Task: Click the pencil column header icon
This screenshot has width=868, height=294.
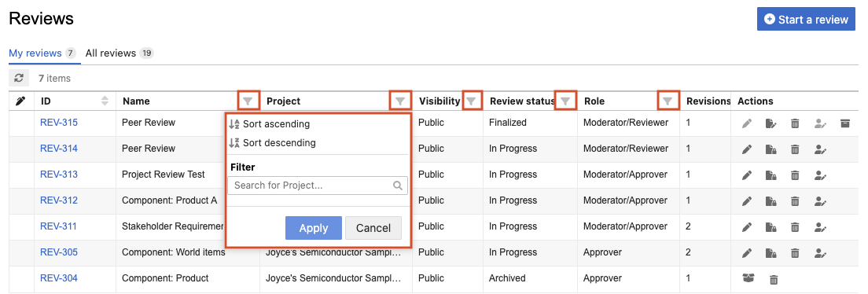Action: pyautogui.click(x=21, y=101)
